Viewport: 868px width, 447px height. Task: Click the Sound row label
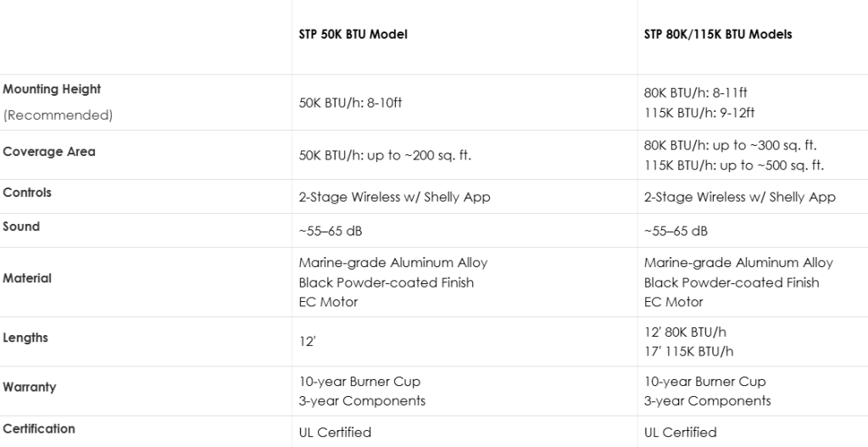coord(21,226)
